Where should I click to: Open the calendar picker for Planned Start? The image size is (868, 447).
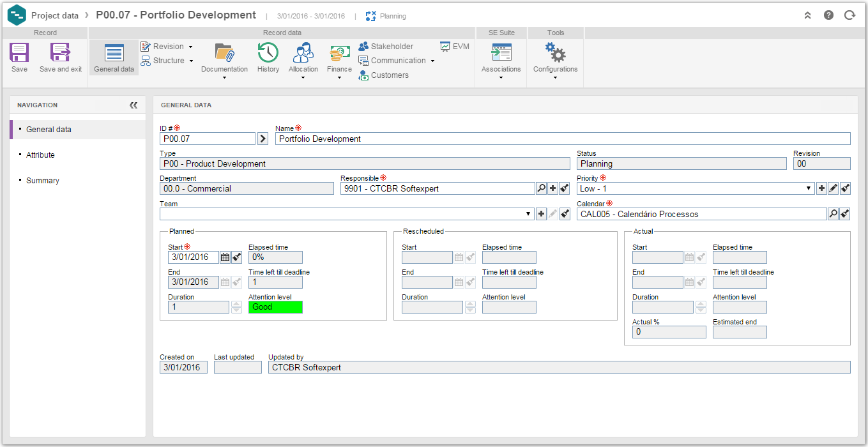[x=225, y=257]
